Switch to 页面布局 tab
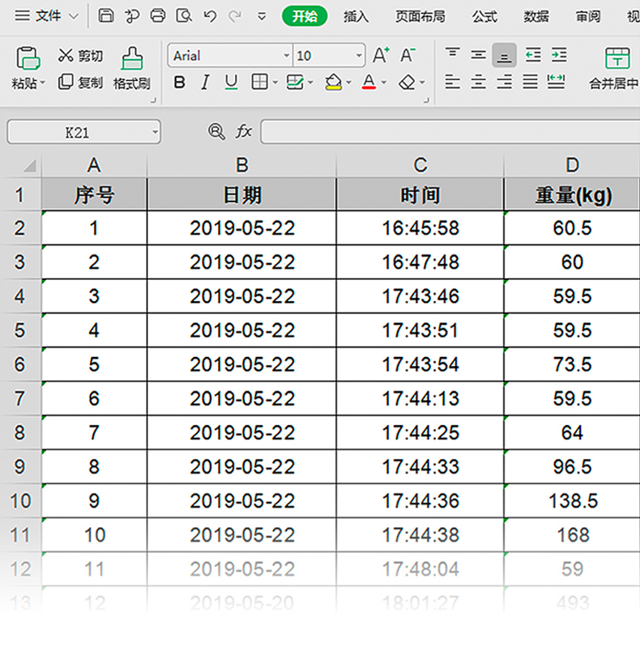This screenshot has height=672, width=640. pyautogui.click(x=420, y=16)
